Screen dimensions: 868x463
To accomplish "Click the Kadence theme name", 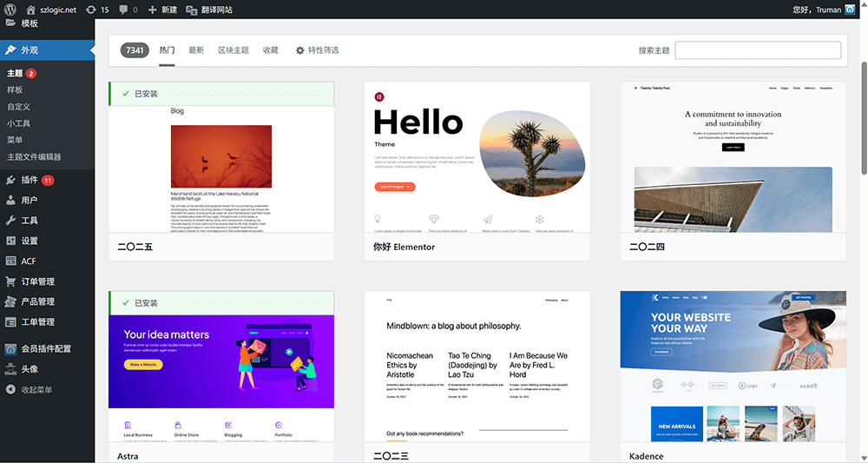I will pos(647,456).
